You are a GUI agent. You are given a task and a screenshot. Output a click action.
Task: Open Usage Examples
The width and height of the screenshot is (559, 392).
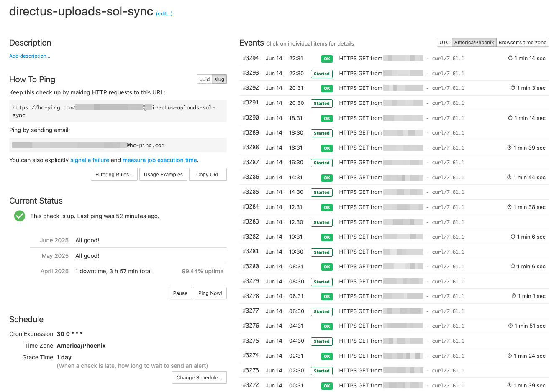163,175
